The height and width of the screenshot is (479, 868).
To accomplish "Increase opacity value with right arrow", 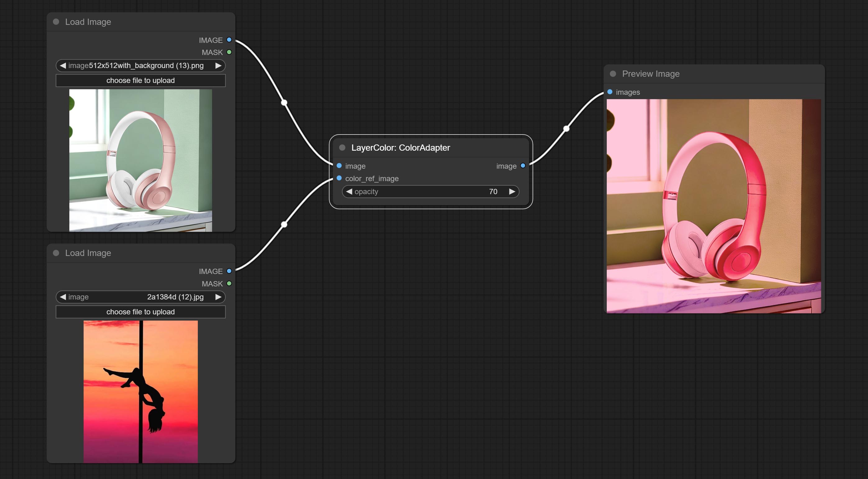I will pos(512,192).
